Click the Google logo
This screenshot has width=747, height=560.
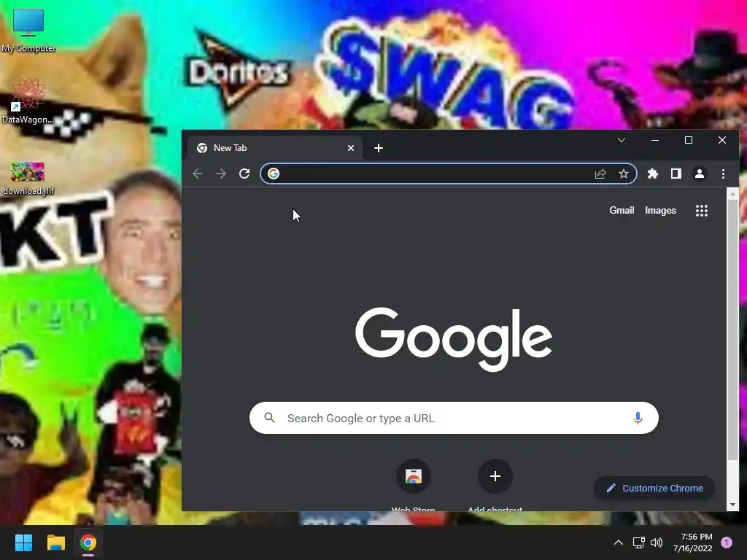point(454,338)
